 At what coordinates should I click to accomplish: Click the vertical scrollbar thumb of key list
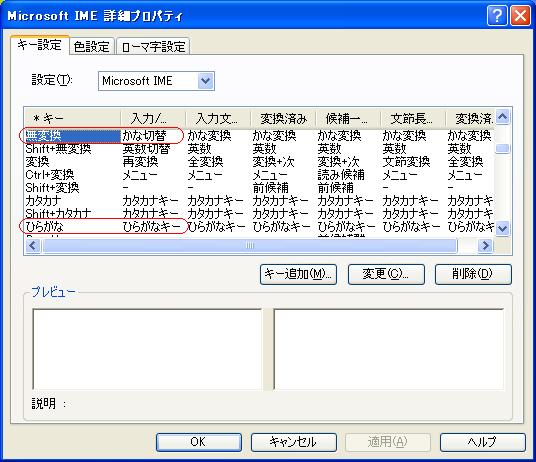pyautogui.click(x=502, y=149)
